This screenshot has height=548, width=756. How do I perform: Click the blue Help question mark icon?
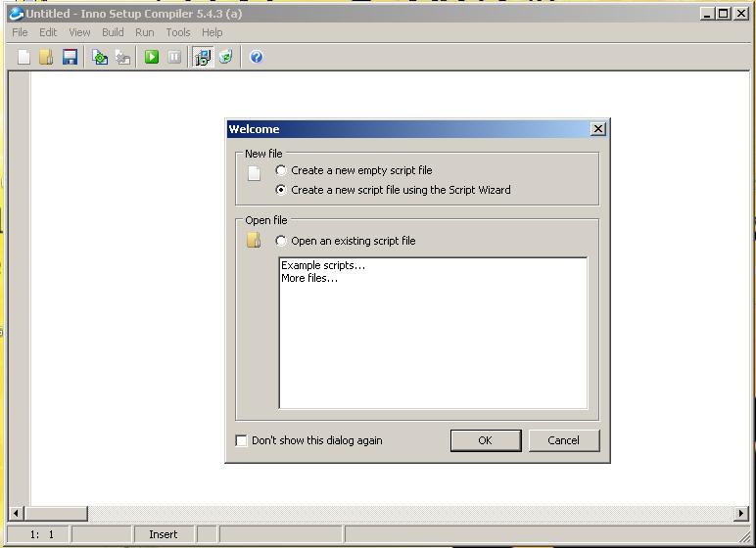[x=256, y=57]
